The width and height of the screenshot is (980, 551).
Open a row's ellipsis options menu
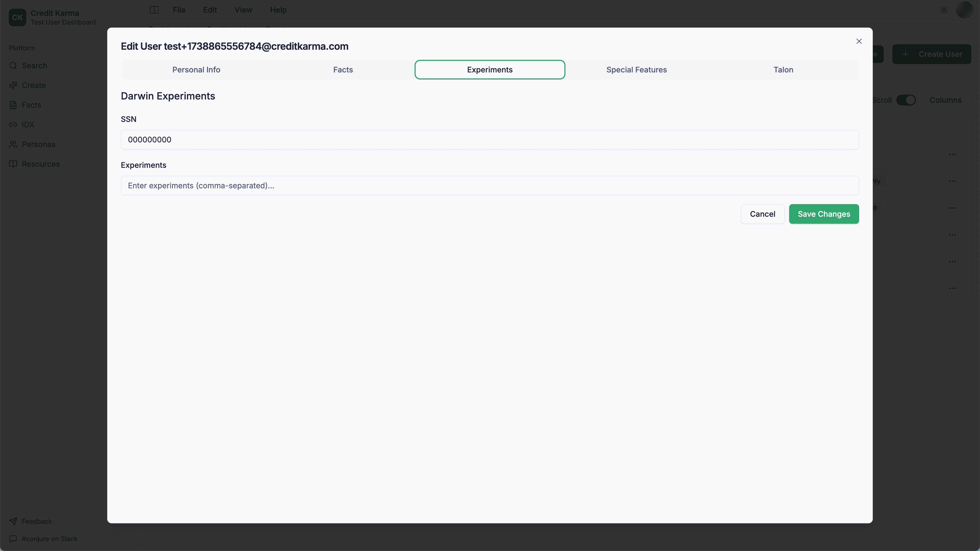[953, 154]
